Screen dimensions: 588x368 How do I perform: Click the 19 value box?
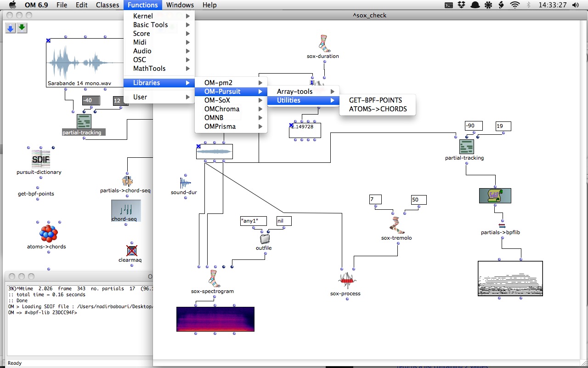[503, 126]
